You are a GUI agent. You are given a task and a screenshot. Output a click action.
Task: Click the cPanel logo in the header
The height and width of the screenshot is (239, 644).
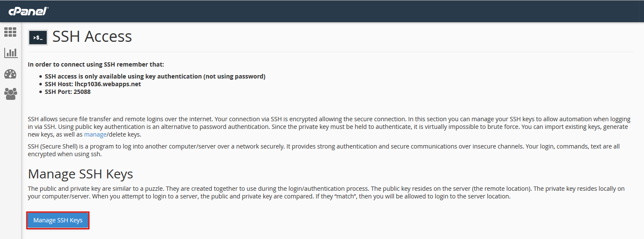tap(28, 11)
